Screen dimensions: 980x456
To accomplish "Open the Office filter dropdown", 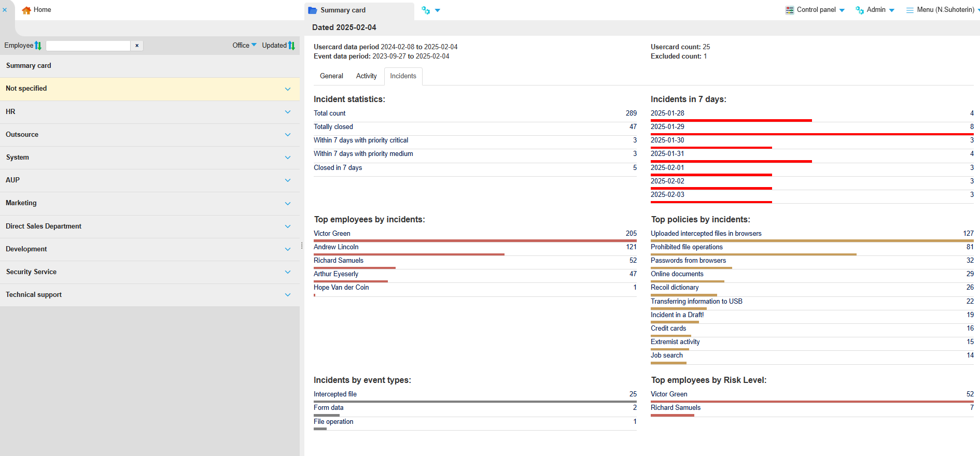I will point(244,46).
